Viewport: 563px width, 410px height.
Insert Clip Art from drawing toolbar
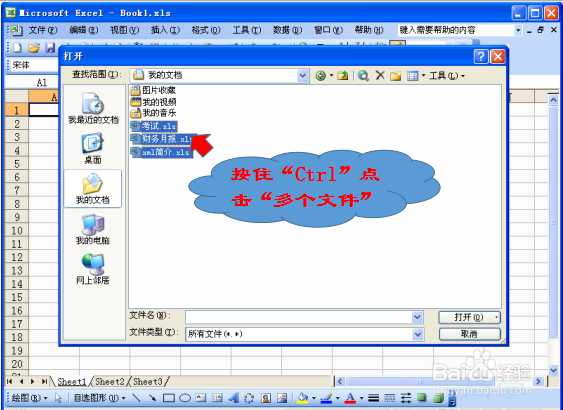(x=266, y=398)
